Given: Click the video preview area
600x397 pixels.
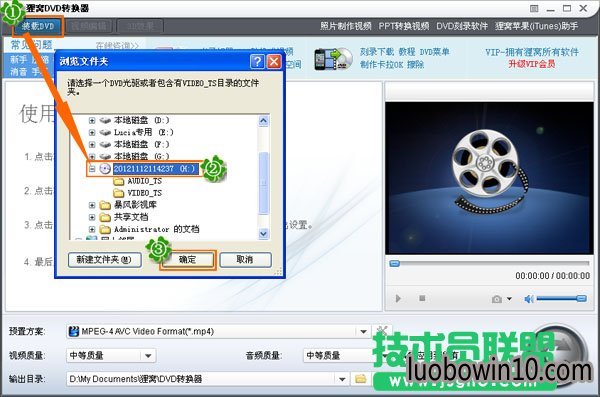Looking at the screenshot, I should pos(489,178).
